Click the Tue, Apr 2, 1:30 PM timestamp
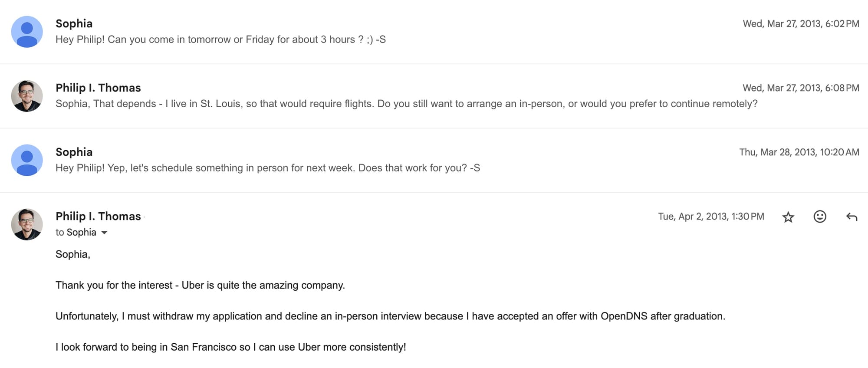Viewport: 868px width, 368px height. click(711, 217)
